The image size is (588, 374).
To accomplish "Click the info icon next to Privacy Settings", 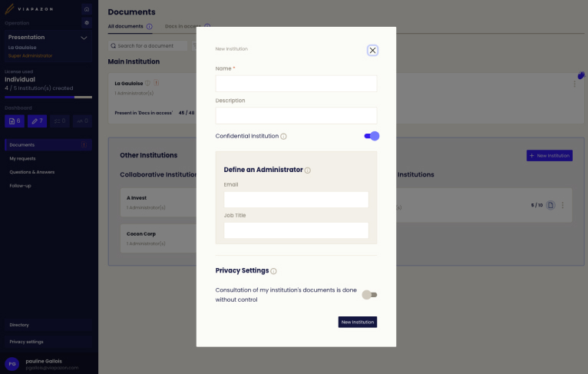I will coord(274,271).
